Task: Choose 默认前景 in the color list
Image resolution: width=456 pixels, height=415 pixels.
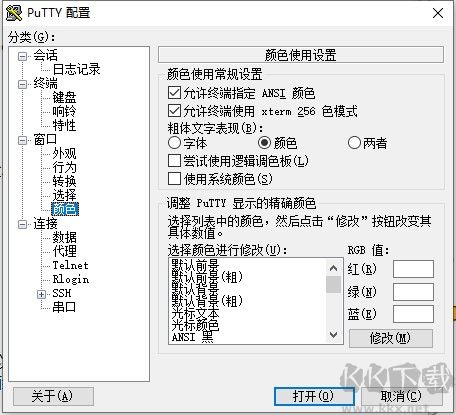Action: click(195, 265)
